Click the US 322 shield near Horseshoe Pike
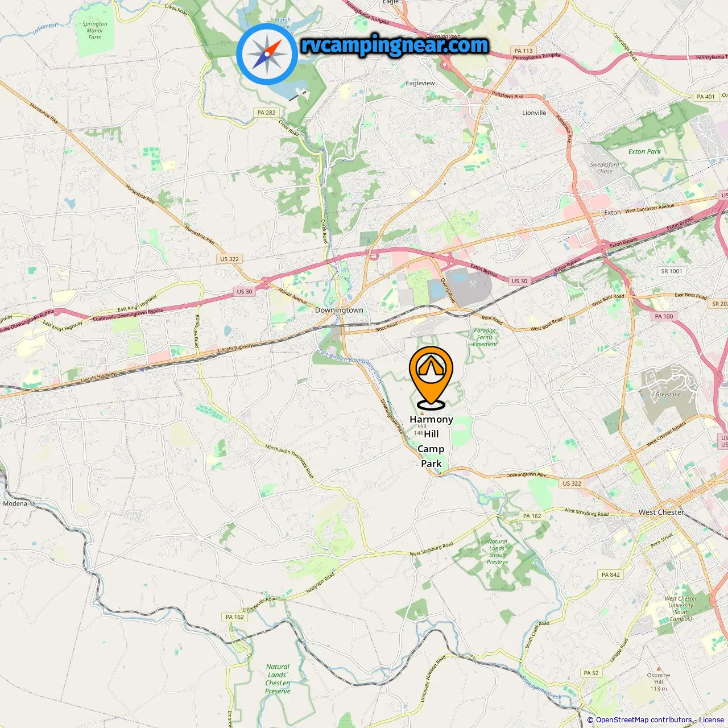The image size is (728, 728). pos(230,259)
